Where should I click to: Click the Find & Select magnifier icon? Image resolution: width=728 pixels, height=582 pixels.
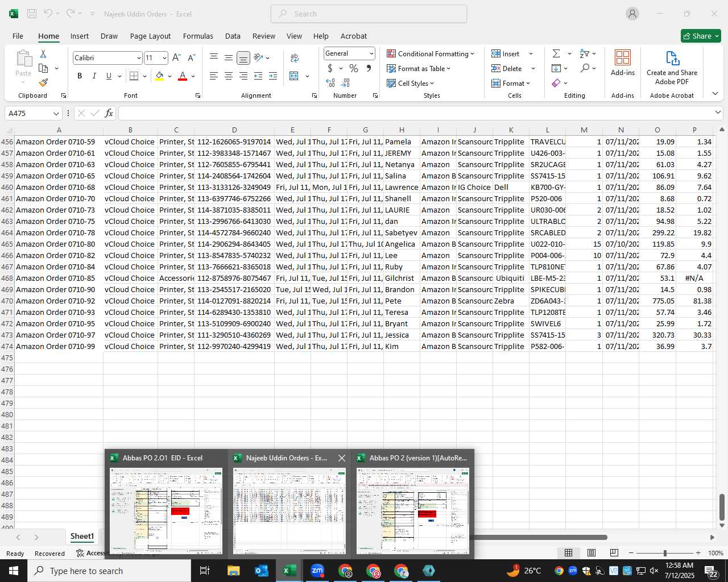pyautogui.click(x=585, y=68)
